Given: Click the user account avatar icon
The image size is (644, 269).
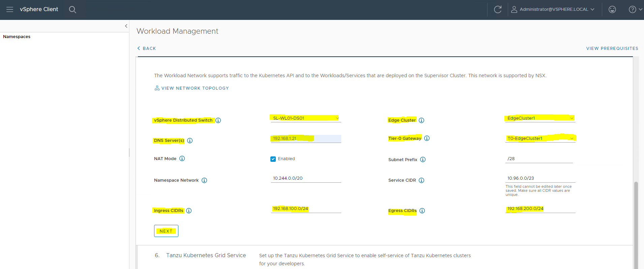Looking at the screenshot, I should coord(514,9).
